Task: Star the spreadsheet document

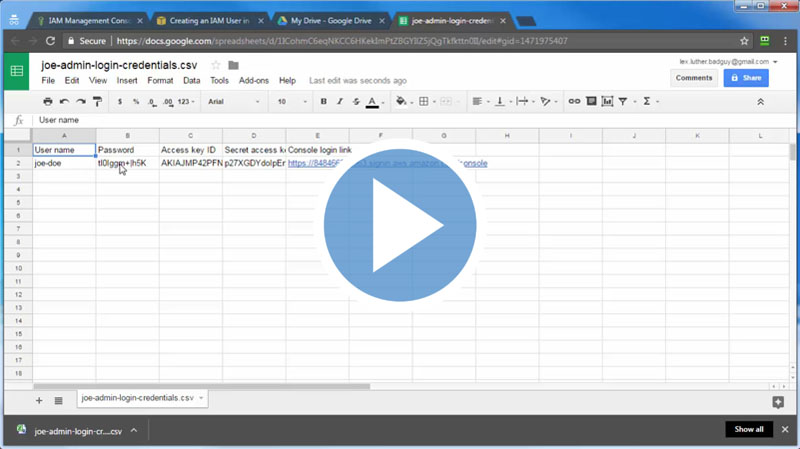Action: point(215,66)
